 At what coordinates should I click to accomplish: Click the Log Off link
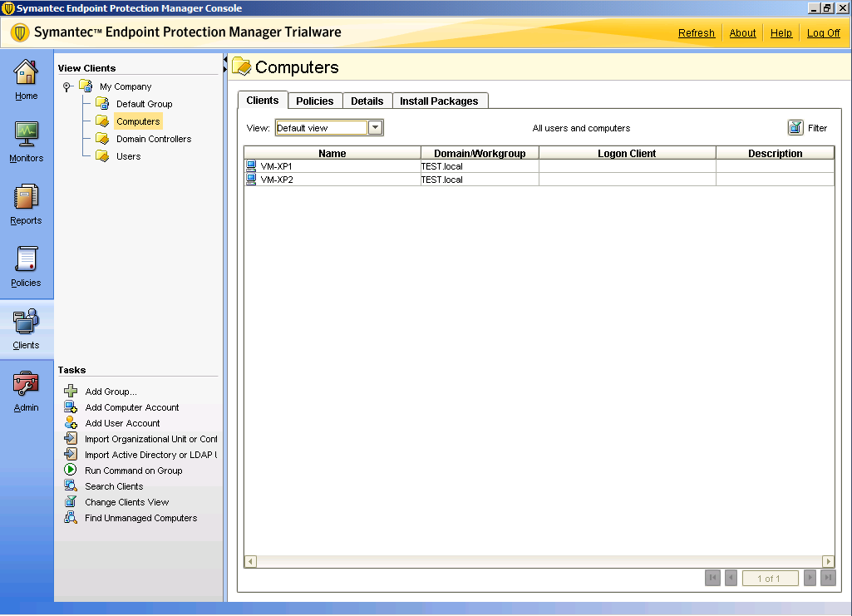823,33
